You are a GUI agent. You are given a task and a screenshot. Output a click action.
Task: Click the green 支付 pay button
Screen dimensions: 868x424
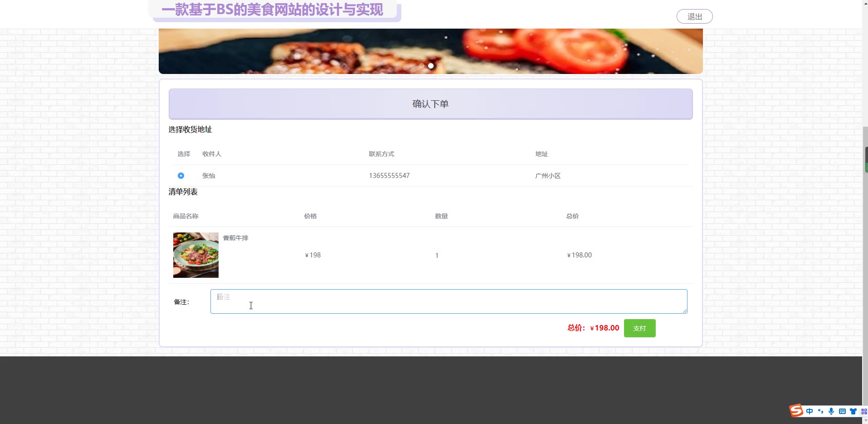click(x=639, y=328)
